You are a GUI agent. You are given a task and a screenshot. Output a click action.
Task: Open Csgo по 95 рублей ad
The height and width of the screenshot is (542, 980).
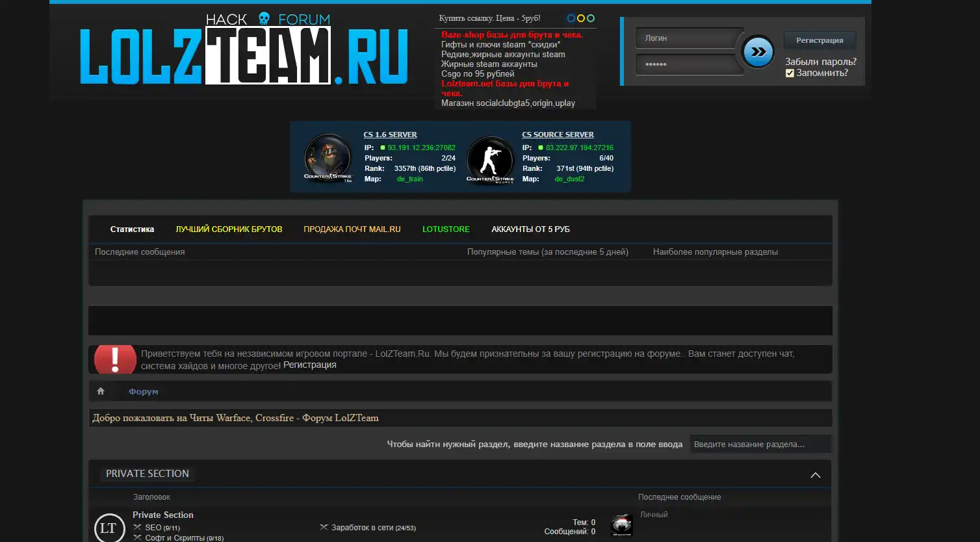coord(478,74)
